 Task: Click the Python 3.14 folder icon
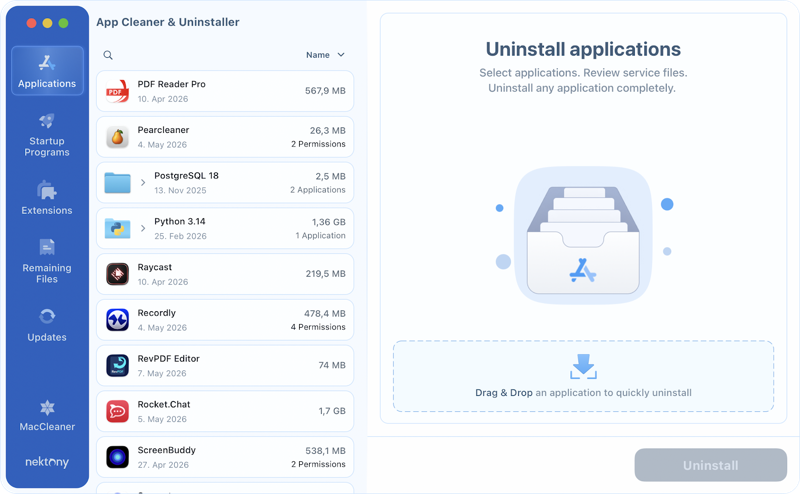(117, 228)
